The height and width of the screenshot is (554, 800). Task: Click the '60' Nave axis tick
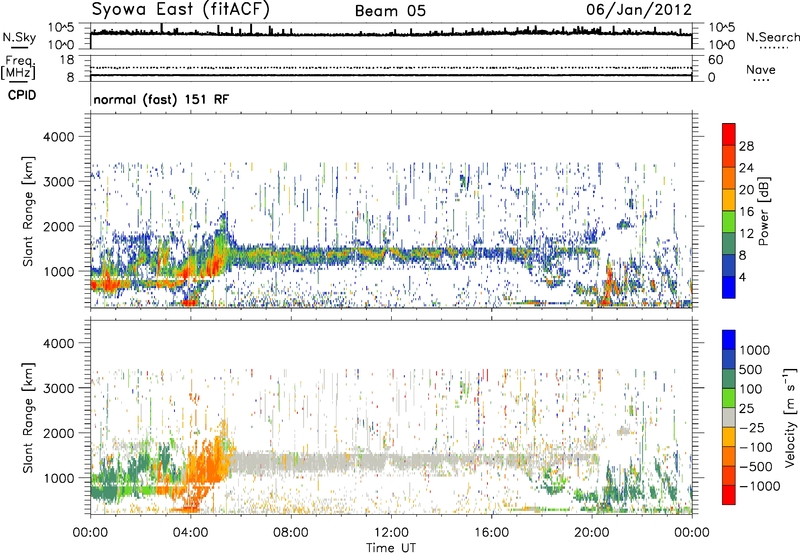click(x=715, y=60)
